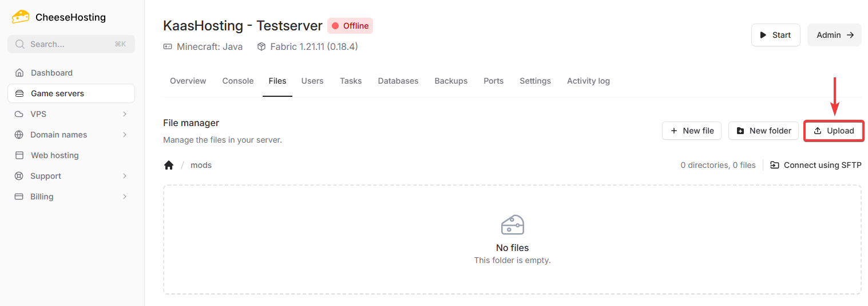The height and width of the screenshot is (306, 868).
Task: Click the Domain names globe icon
Action: tap(19, 135)
